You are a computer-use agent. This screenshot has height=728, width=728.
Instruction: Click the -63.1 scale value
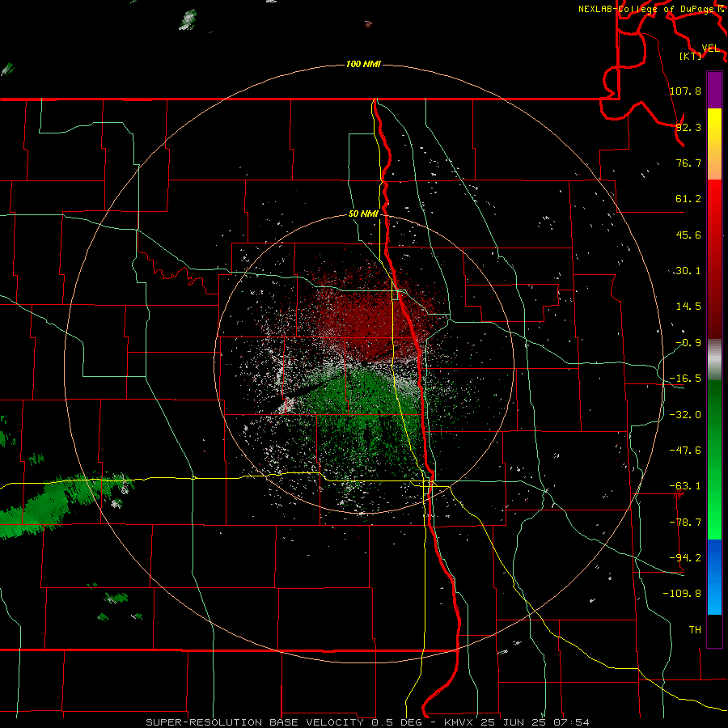(685, 486)
